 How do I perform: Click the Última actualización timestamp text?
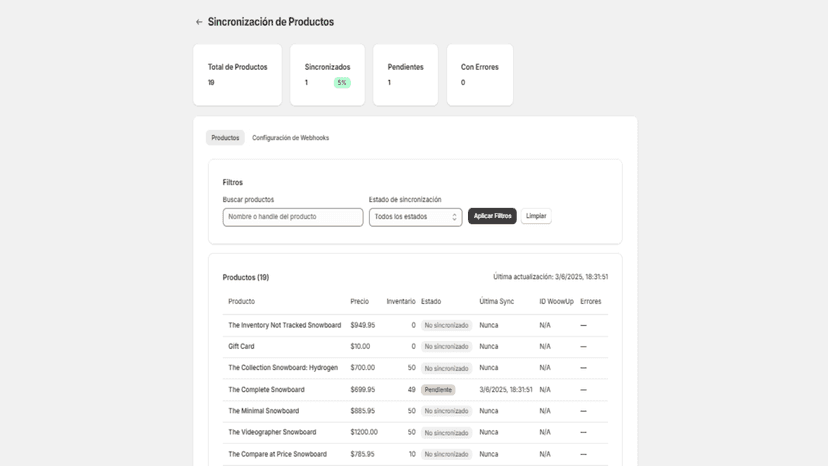[550, 277]
